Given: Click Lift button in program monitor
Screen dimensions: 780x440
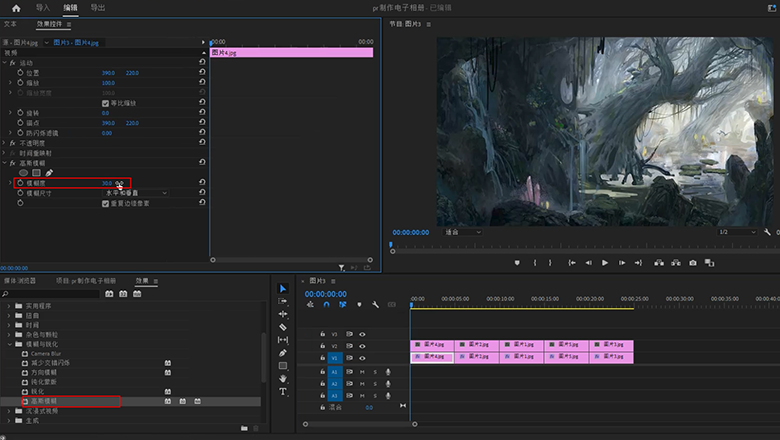Looking at the screenshot, I should click(x=659, y=263).
